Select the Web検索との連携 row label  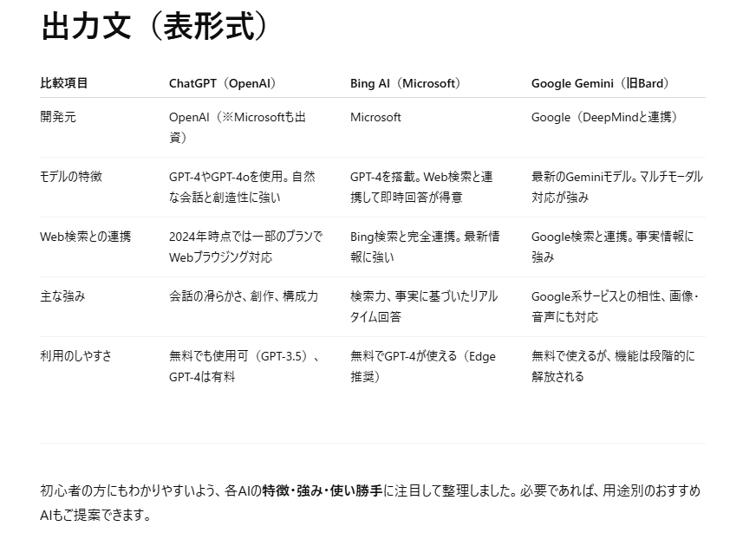pos(85,236)
